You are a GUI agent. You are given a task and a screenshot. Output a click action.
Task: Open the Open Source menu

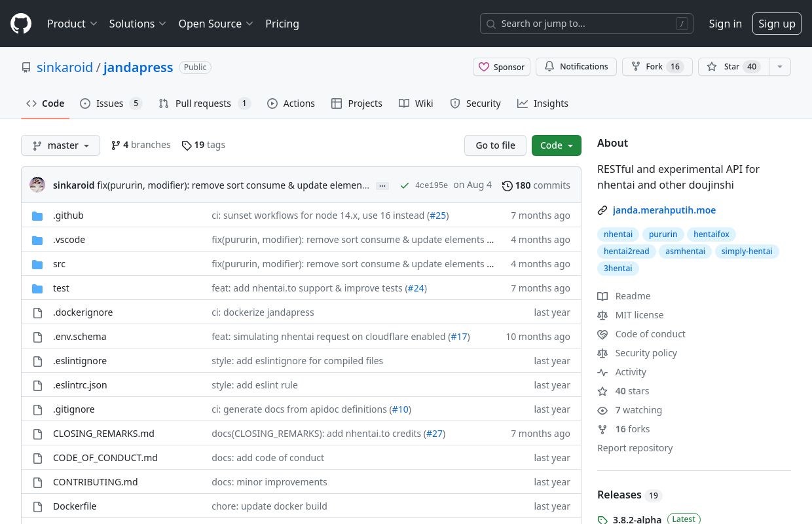pos(215,24)
